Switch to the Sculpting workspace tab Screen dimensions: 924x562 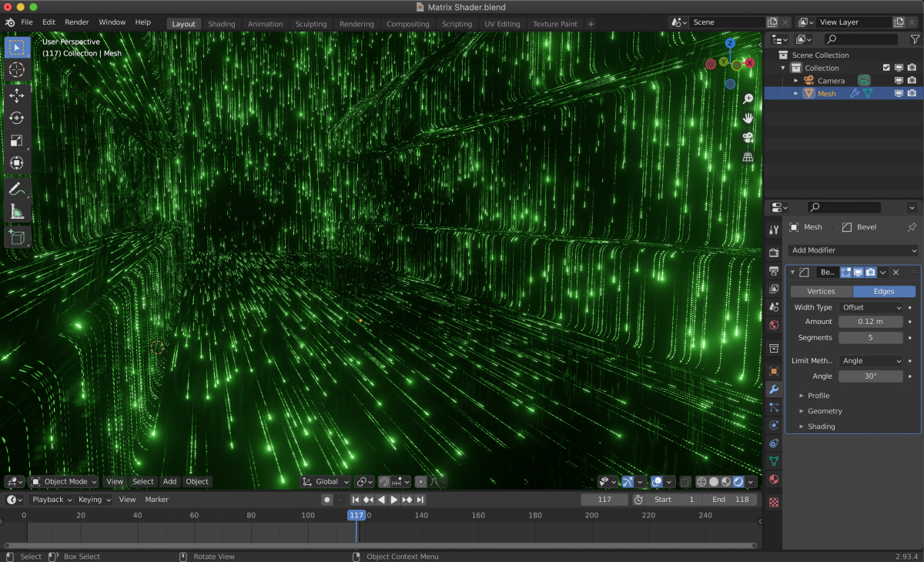[311, 24]
